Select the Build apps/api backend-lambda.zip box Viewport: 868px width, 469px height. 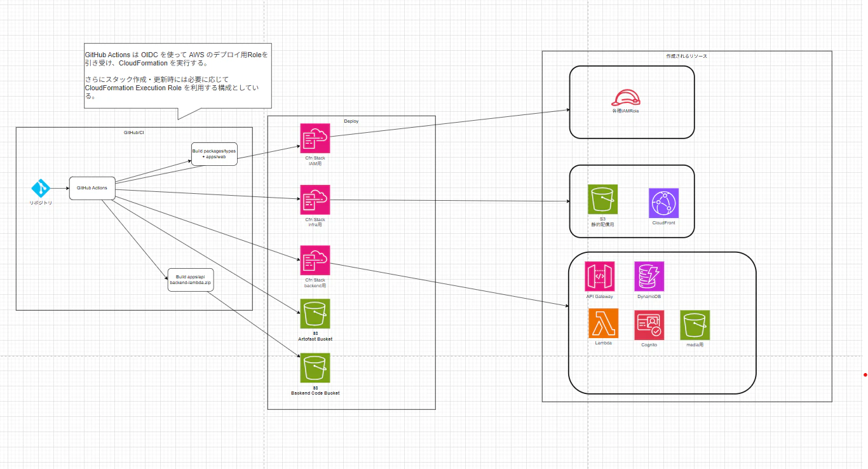[191, 280]
